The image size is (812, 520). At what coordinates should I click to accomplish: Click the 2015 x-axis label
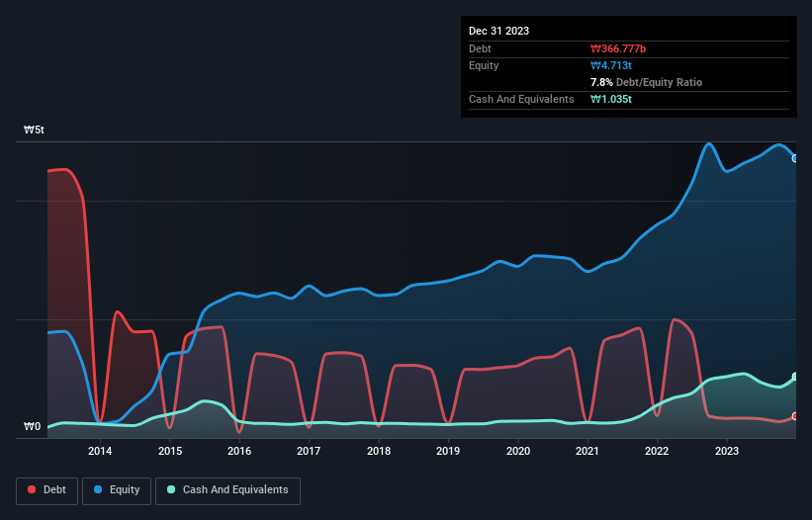[x=170, y=451]
